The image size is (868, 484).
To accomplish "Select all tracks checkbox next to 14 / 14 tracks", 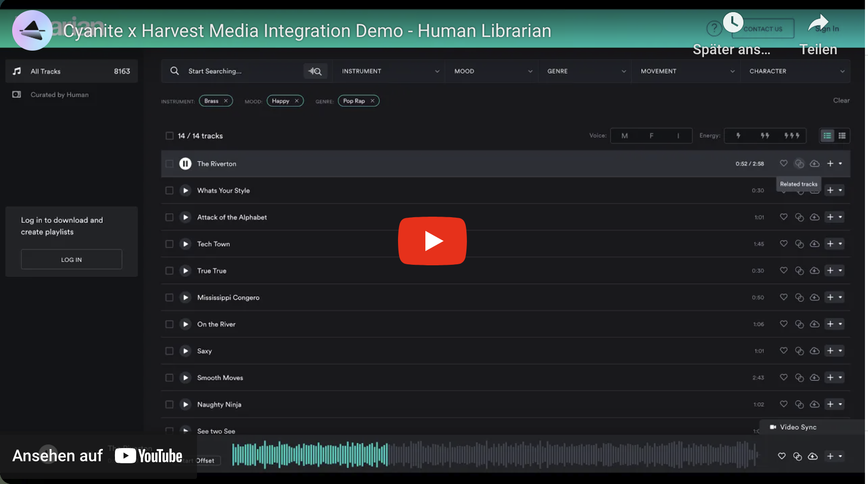I will [x=169, y=136].
